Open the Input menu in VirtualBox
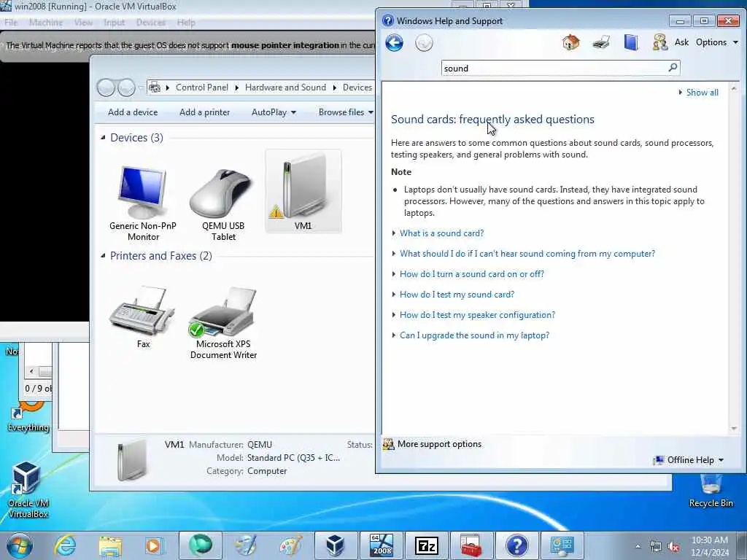 pyautogui.click(x=114, y=23)
